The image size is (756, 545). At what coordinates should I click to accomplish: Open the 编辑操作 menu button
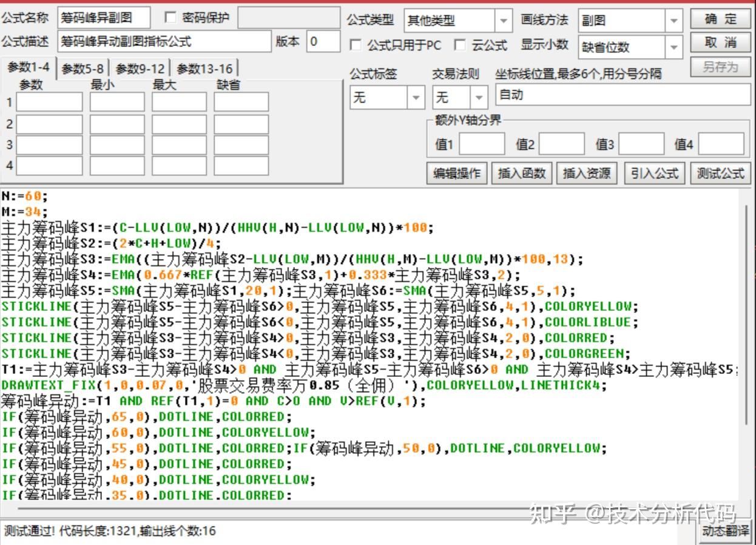click(456, 173)
